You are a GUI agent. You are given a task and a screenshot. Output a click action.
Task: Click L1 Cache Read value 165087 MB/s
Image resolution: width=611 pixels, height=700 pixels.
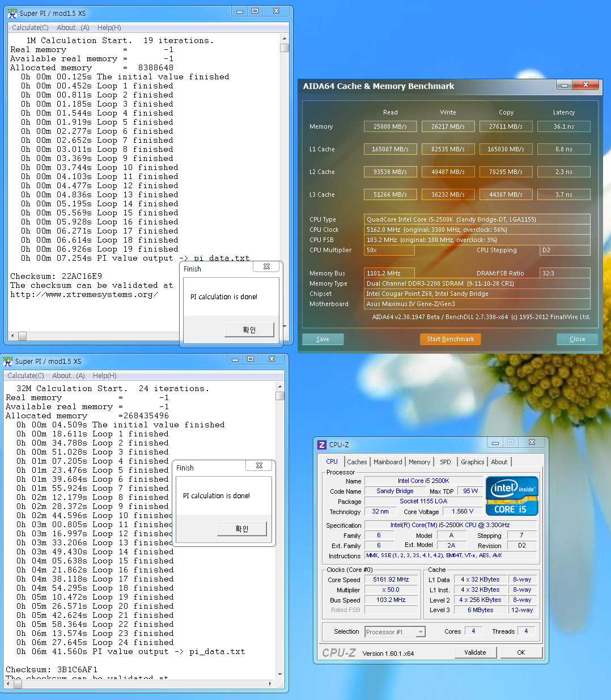[390, 149]
